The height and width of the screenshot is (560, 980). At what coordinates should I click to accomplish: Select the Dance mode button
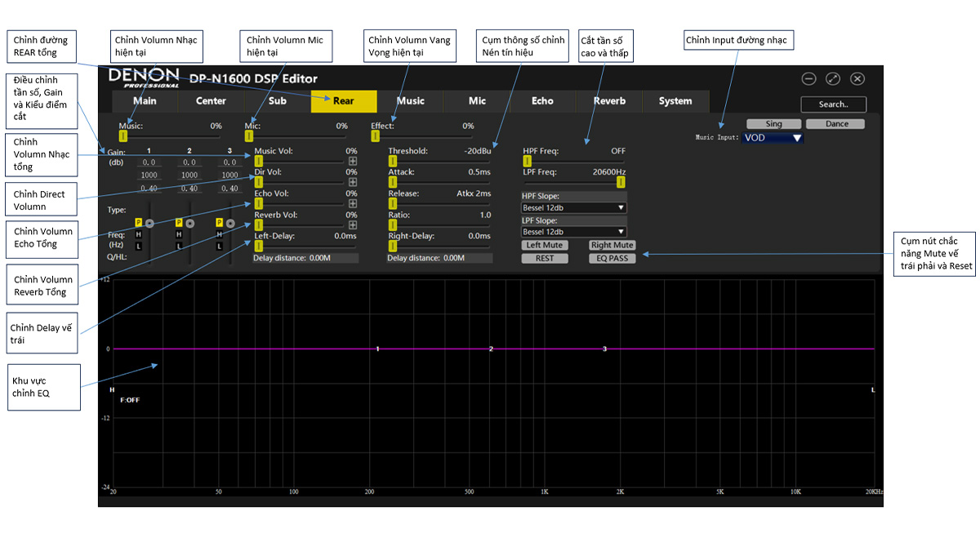[837, 124]
